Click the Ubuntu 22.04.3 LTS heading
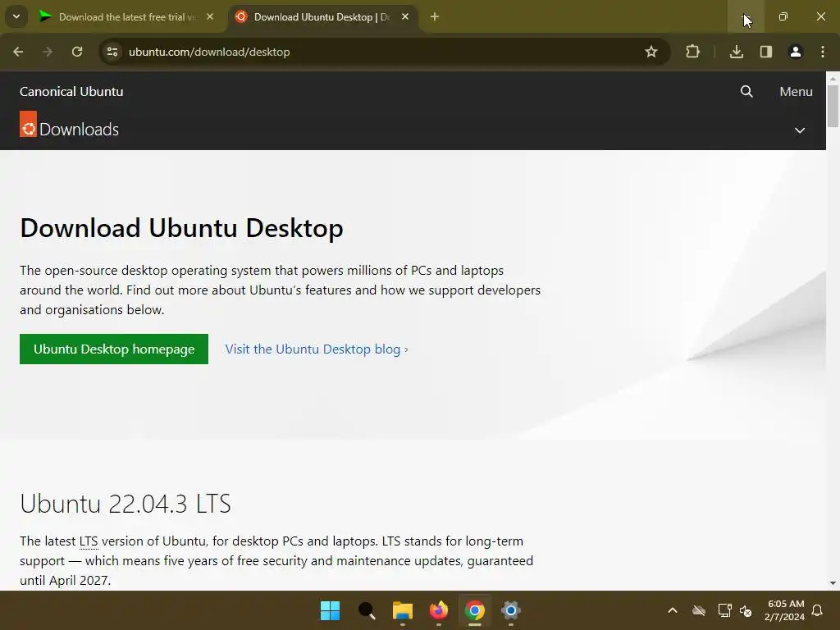840x630 pixels. (126, 504)
